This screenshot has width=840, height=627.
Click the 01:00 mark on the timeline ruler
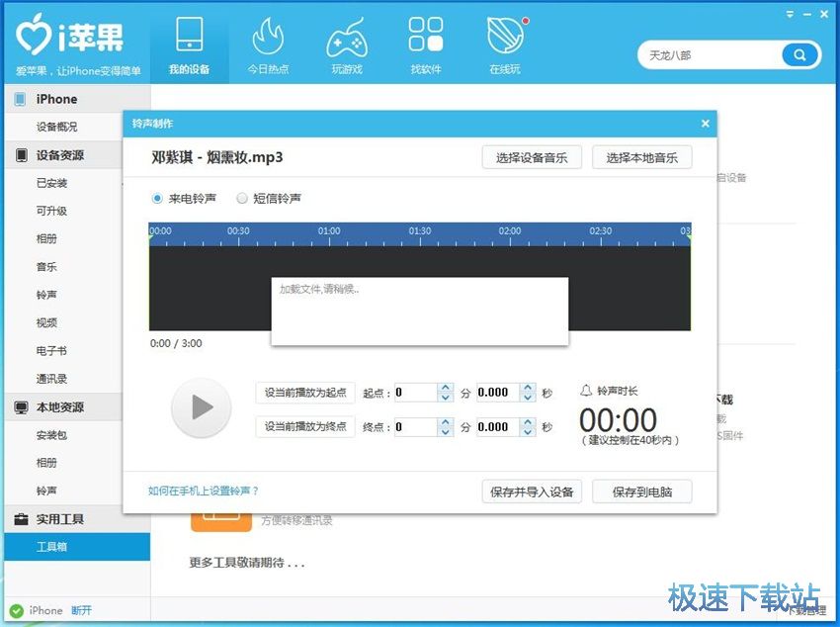[329, 231]
